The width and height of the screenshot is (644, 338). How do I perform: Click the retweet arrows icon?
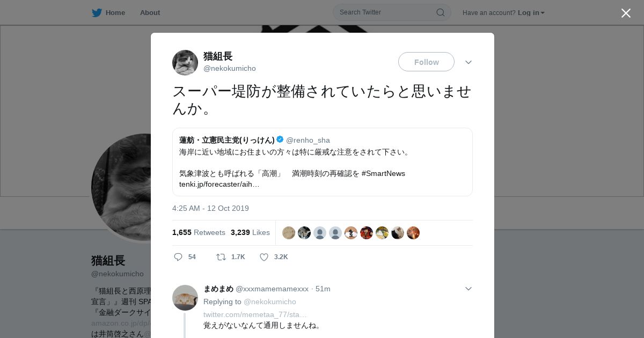(x=221, y=257)
